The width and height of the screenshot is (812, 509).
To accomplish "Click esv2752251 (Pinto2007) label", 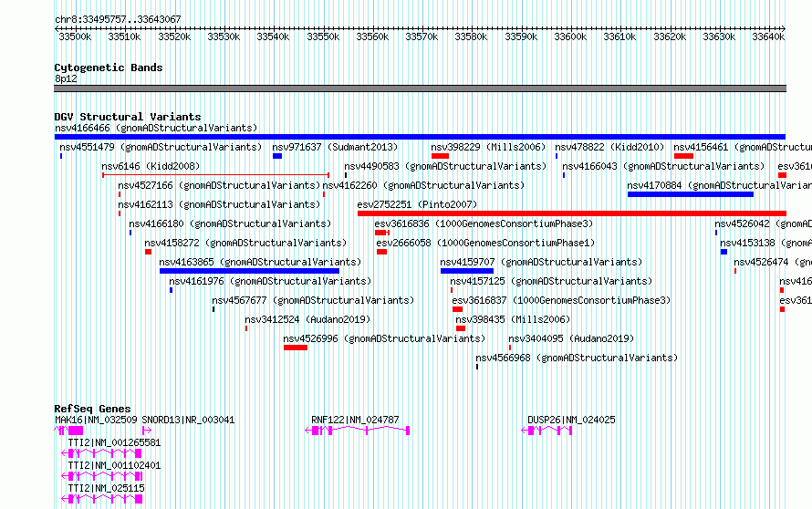I will (417, 204).
